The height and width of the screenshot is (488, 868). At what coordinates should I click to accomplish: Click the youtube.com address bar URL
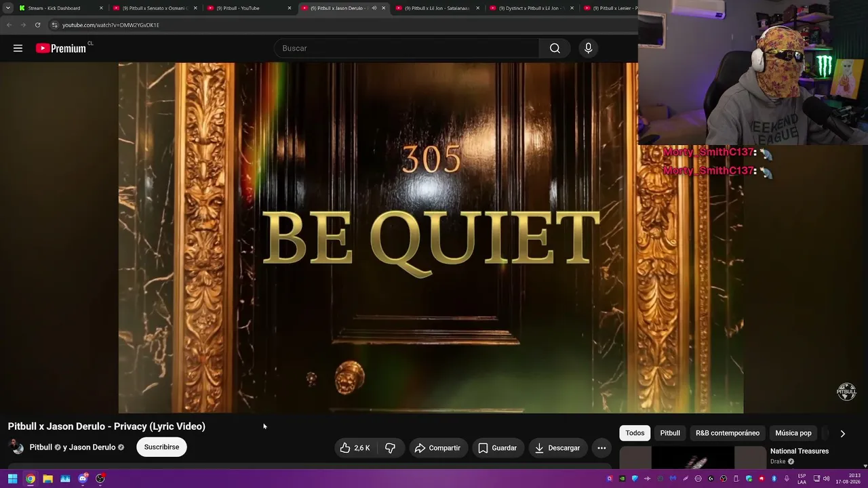point(111,25)
